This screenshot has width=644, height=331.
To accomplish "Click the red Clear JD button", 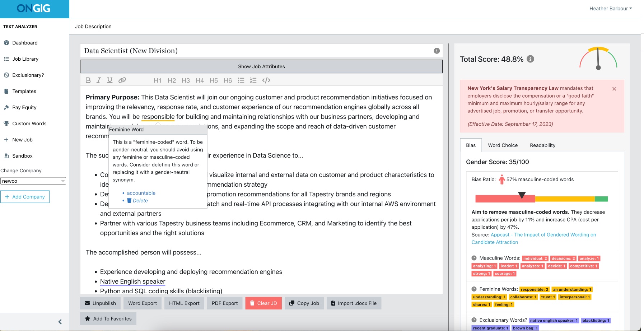I will pyautogui.click(x=263, y=303).
